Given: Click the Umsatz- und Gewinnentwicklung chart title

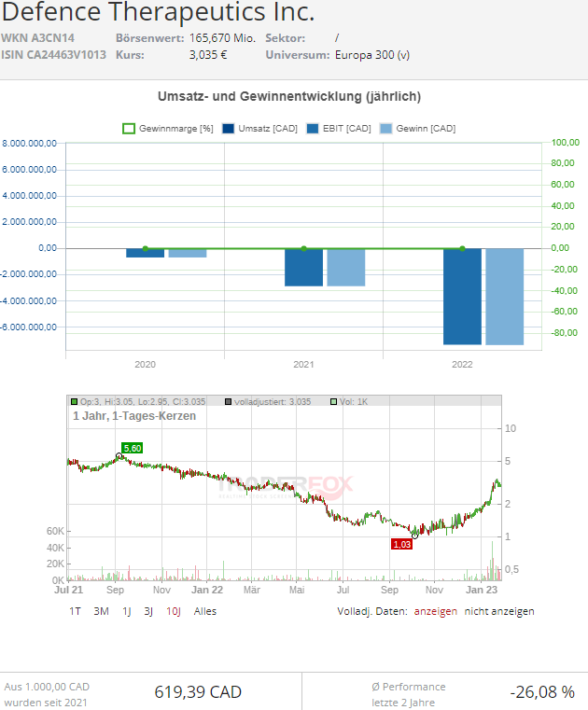Looking at the screenshot, I should pyautogui.click(x=289, y=96).
